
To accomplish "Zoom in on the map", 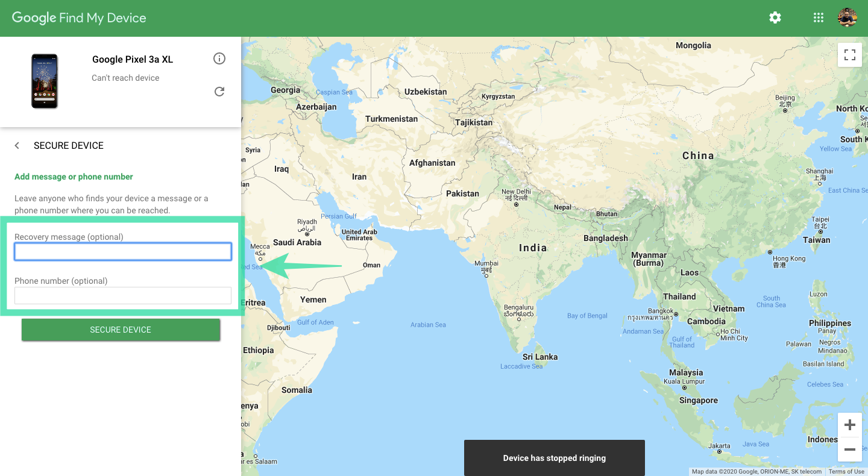I will tap(850, 425).
